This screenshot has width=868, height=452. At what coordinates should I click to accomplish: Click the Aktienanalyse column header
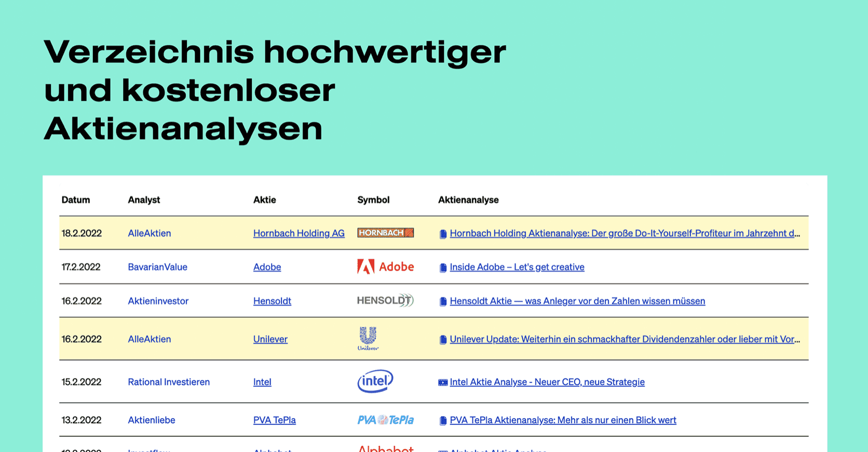468,200
